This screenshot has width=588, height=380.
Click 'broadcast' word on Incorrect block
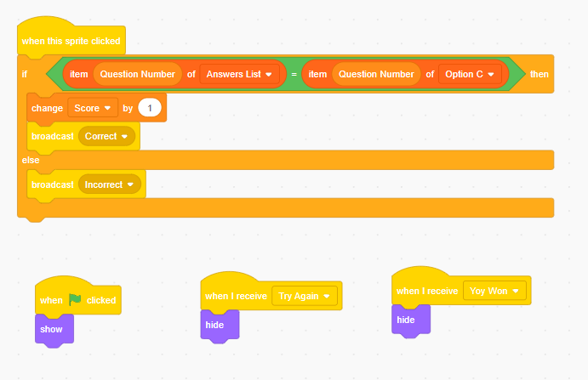coord(53,184)
